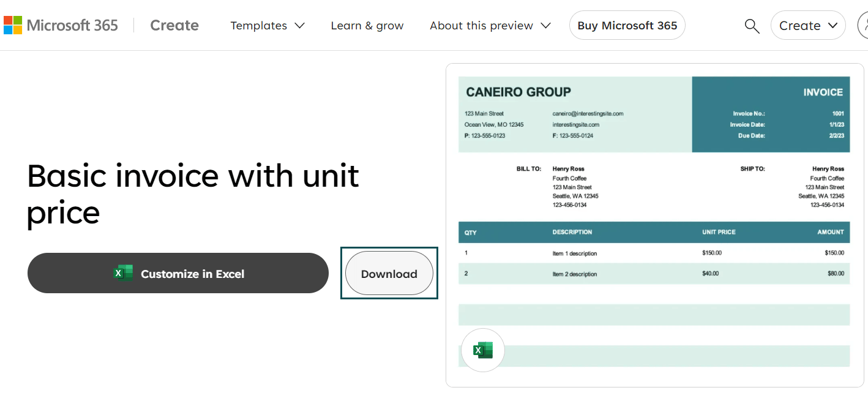Expand the Templates dropdown menu

tap(268, 26)
